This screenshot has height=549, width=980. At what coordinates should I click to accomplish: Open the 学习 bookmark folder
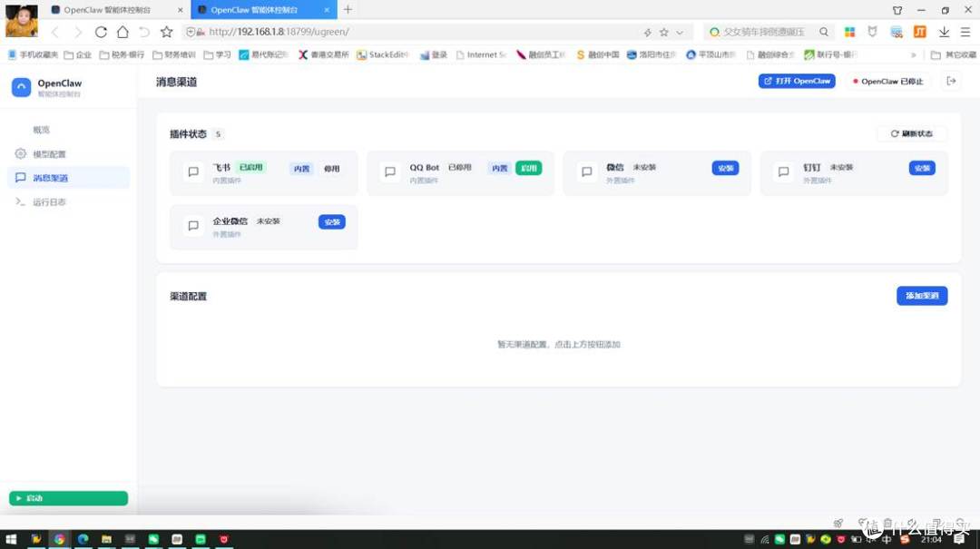coord(218,55)
